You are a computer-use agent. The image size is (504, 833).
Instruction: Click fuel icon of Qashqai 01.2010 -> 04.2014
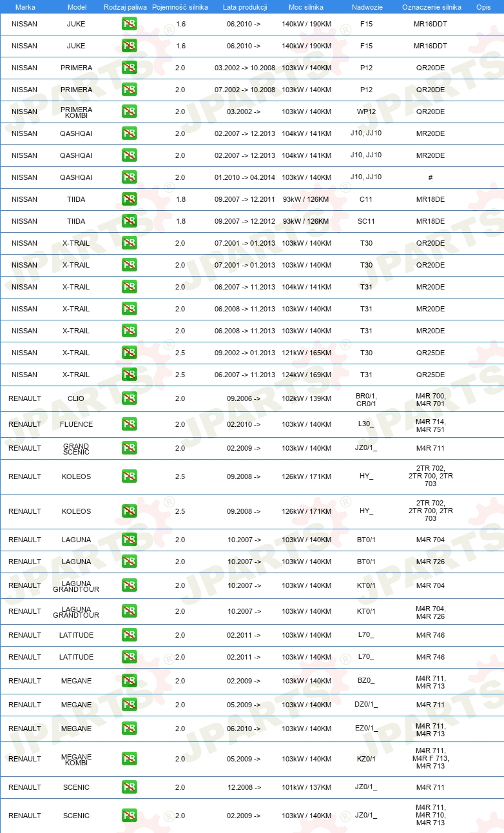pyautogui.click(x=129, y=177)
